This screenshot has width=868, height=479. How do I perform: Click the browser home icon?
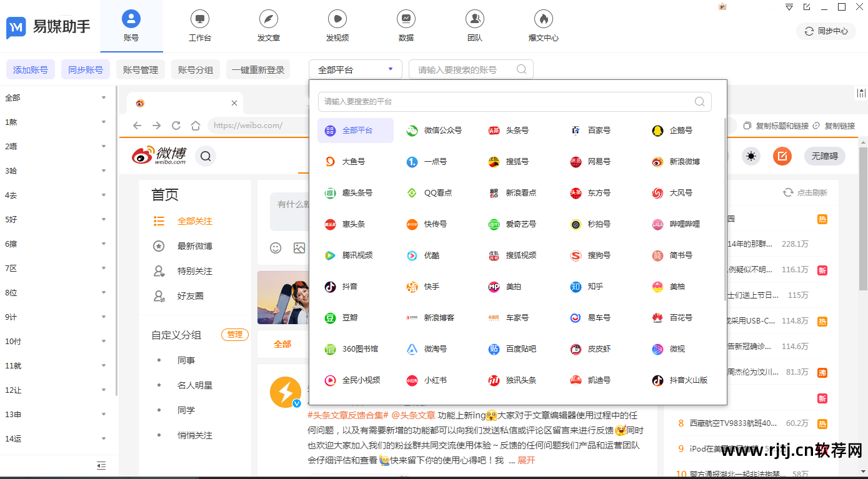[x=196, y=126]
